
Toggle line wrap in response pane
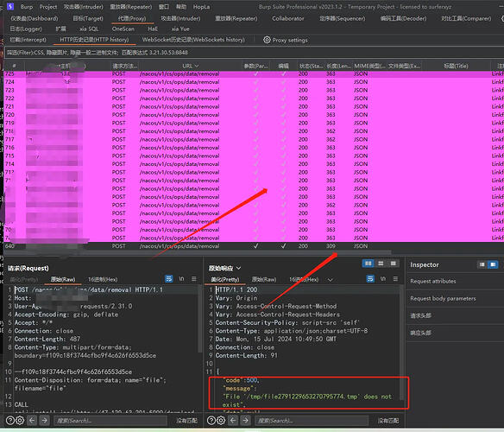370,279
